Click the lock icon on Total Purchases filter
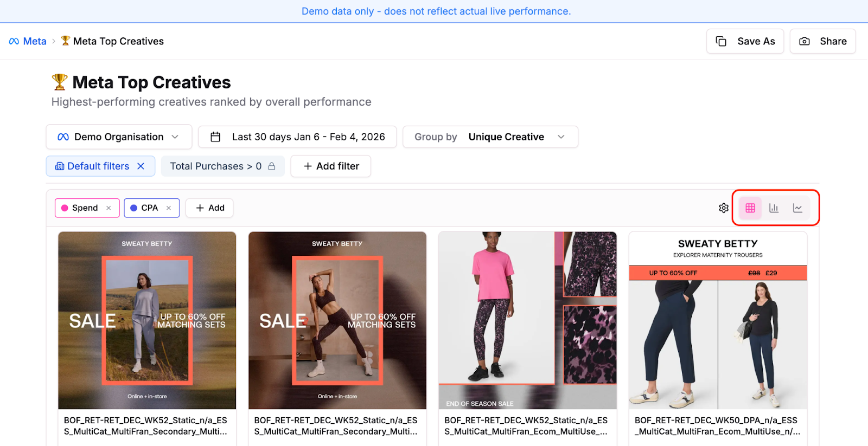Screen dimensions: 868x446 [x=272, y=166]
